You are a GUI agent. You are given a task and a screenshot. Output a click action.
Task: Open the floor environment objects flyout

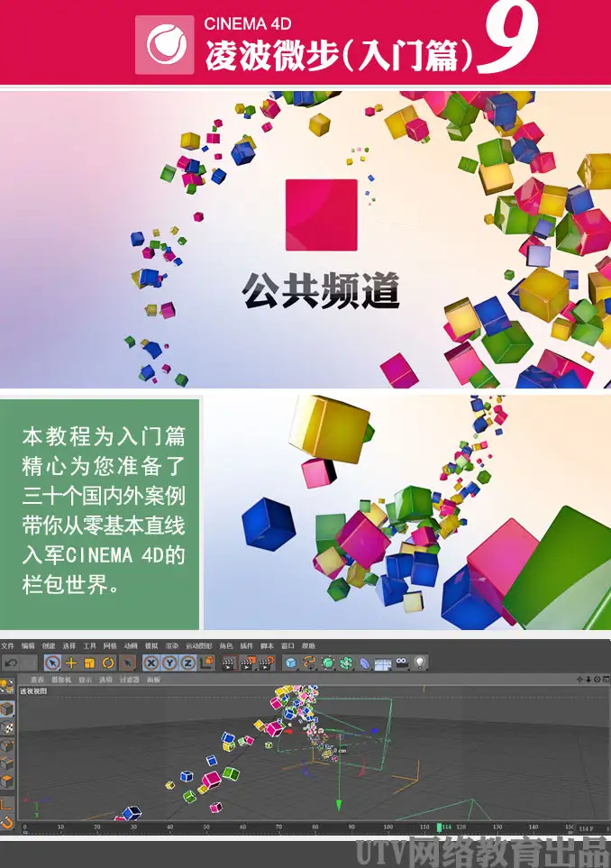tap(383, 662)
